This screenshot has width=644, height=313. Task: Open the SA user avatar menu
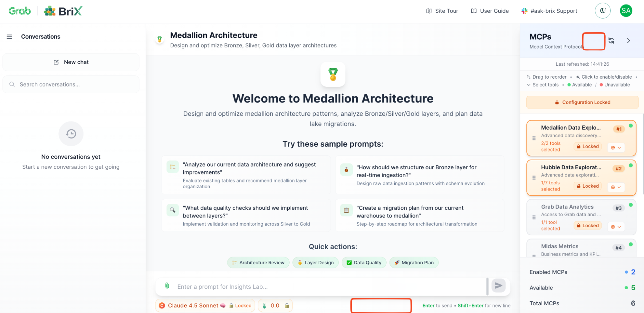pyautogui.click(x=626, y=11)
